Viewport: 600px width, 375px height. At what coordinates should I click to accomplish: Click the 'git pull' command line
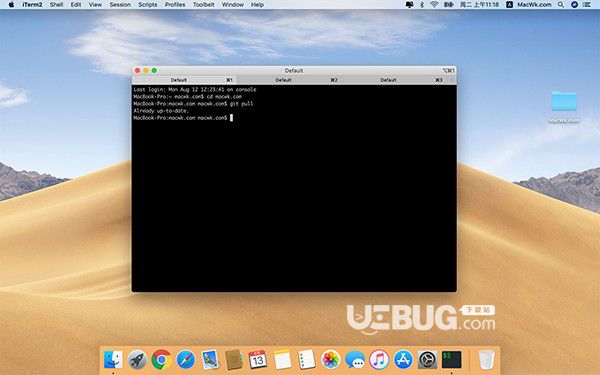click(193, 104)
